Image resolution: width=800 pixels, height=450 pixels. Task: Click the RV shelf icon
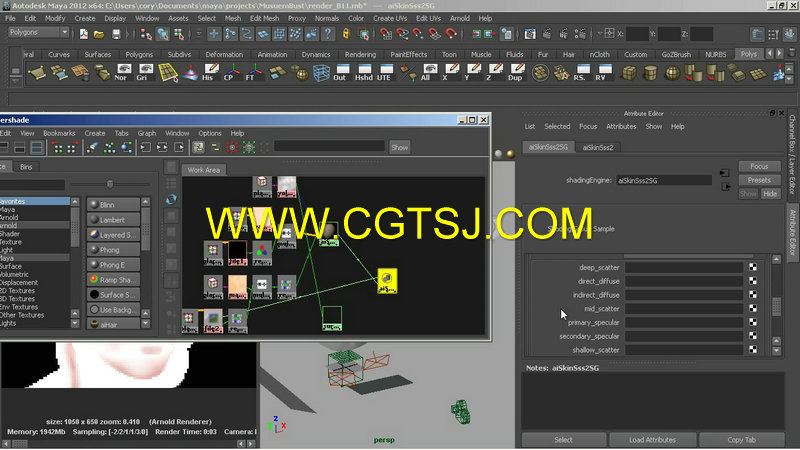coord(604,72)
